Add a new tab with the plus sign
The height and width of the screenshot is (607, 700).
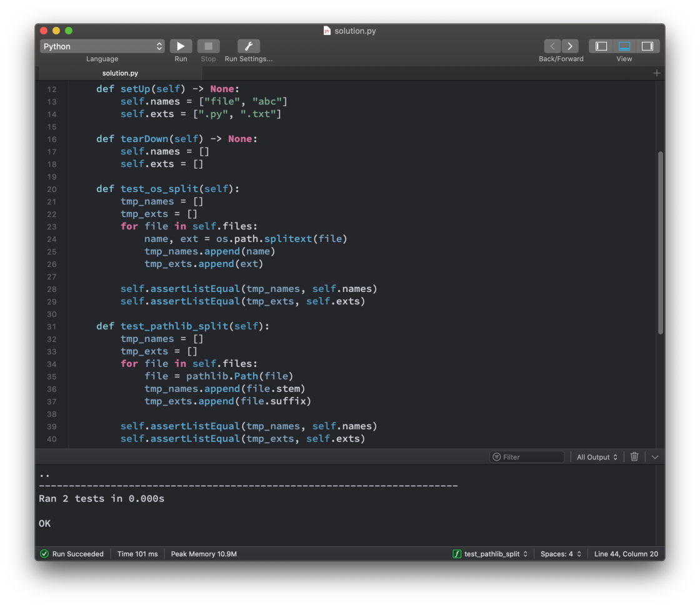[x=657, y=73]
